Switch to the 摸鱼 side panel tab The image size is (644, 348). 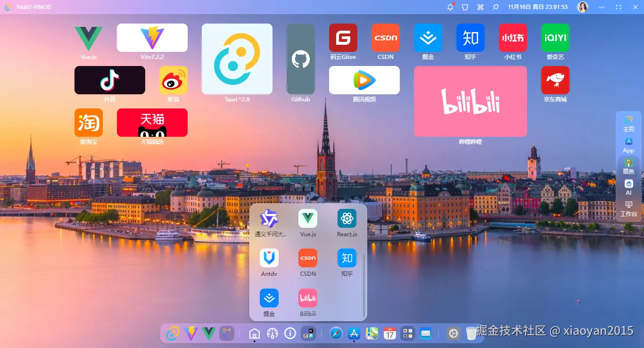click(628, 166)
